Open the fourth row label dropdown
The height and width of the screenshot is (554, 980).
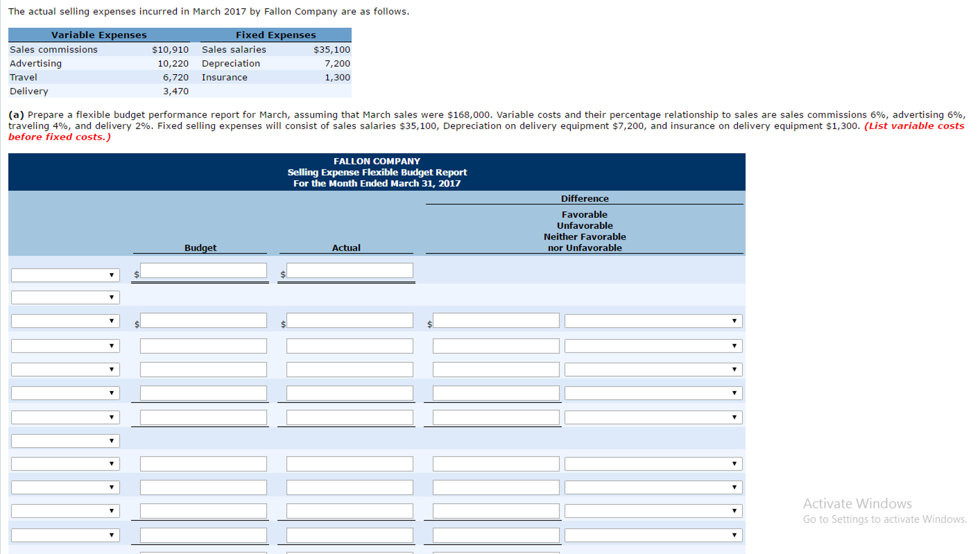pos(66,346)
